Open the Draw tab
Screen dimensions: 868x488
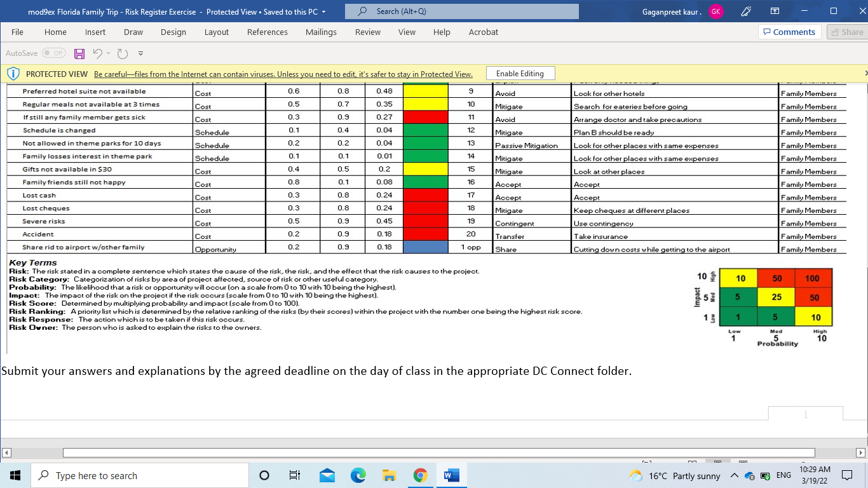[133, 32]
